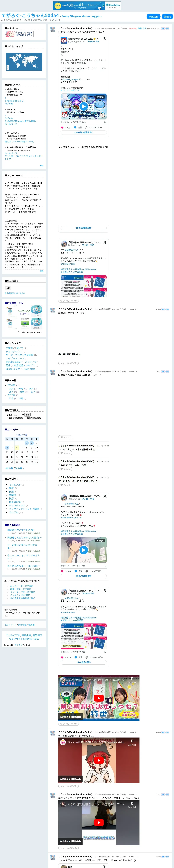Click Watch on YouTube on 莉犬くん video
This screenshot has height=868, width=174.
coord(71,779)
